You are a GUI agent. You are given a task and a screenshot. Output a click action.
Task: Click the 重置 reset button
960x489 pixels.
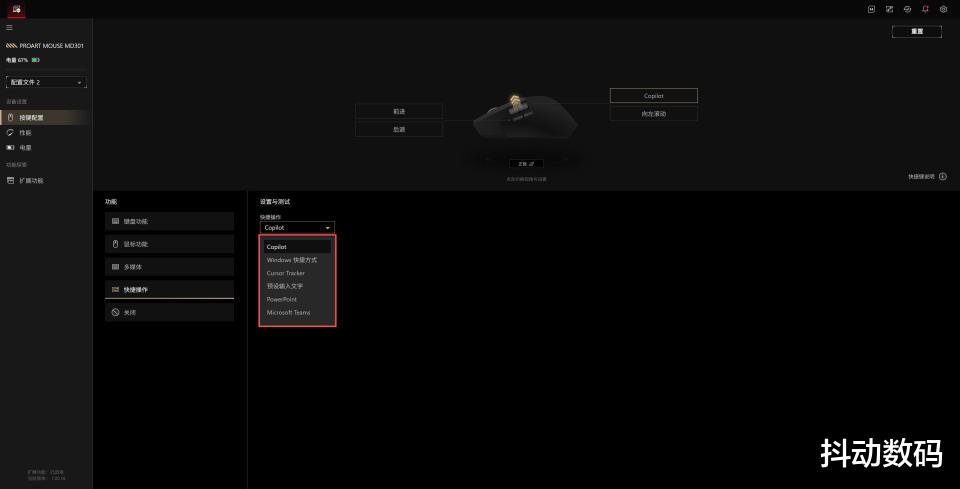pos(917,32)
